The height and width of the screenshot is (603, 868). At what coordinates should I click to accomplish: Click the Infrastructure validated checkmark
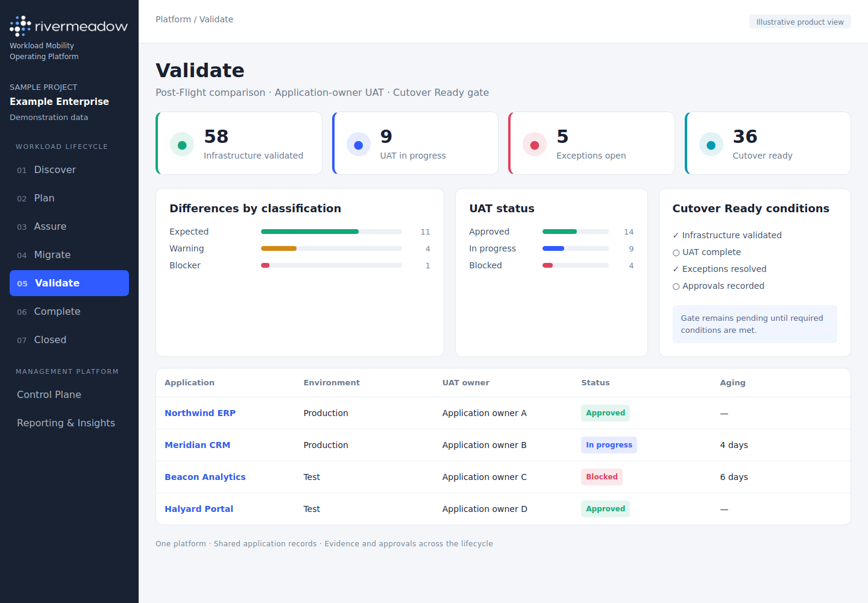676,235
